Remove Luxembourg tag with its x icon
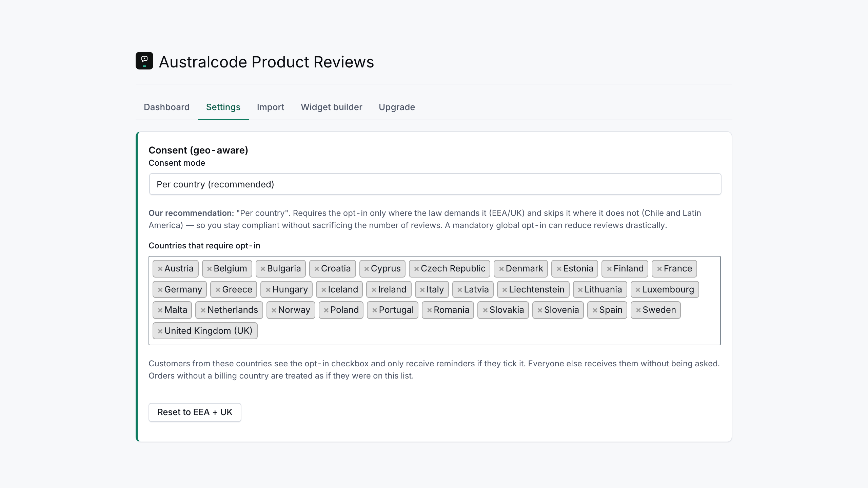 (x=638, y=290)
